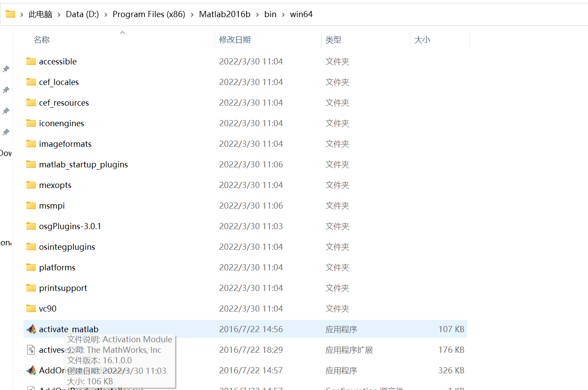Select the mexopts folder name
Viewport: 588px width, 390px height.
click(x=55, y=185)
